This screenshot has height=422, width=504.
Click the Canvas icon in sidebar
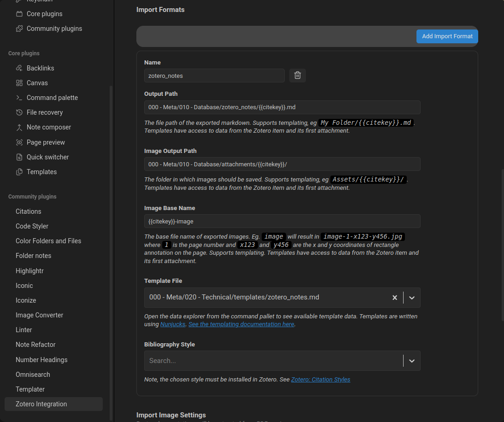click(19, 83)
